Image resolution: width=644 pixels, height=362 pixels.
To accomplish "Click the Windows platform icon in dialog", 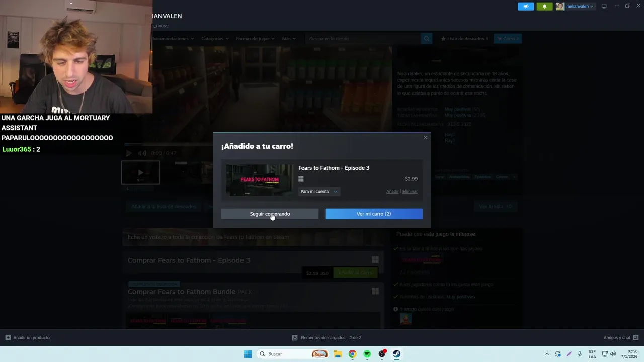I will tap(301, 178).
